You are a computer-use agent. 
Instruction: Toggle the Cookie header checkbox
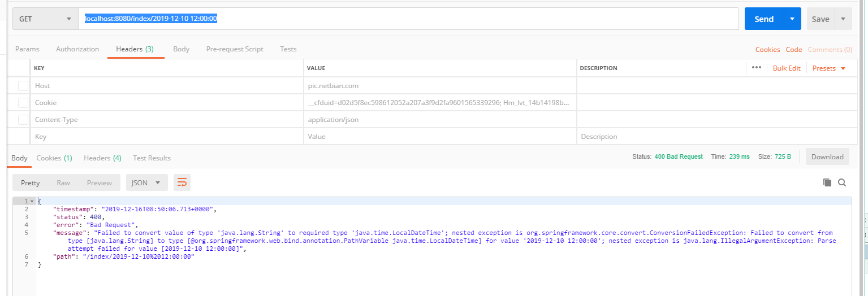23,103
